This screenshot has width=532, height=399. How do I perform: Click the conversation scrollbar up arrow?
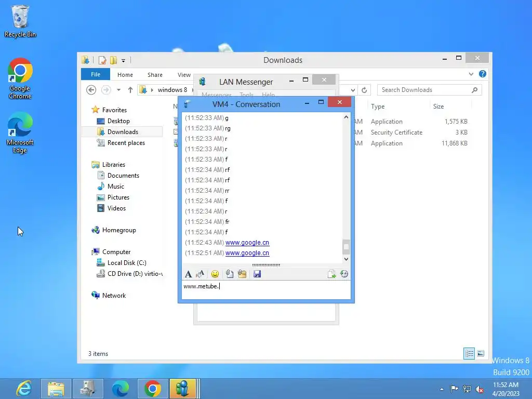tap(346, 117)
